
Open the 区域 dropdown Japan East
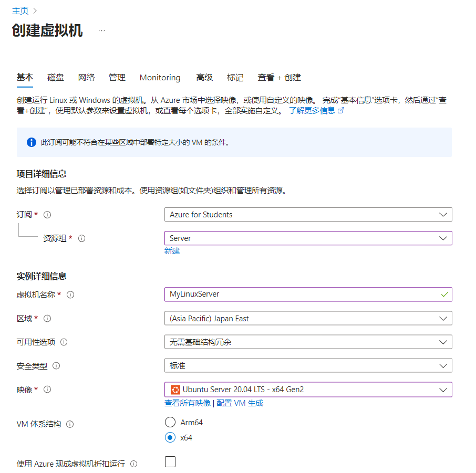pyautogui.click(x=308, y=318)
